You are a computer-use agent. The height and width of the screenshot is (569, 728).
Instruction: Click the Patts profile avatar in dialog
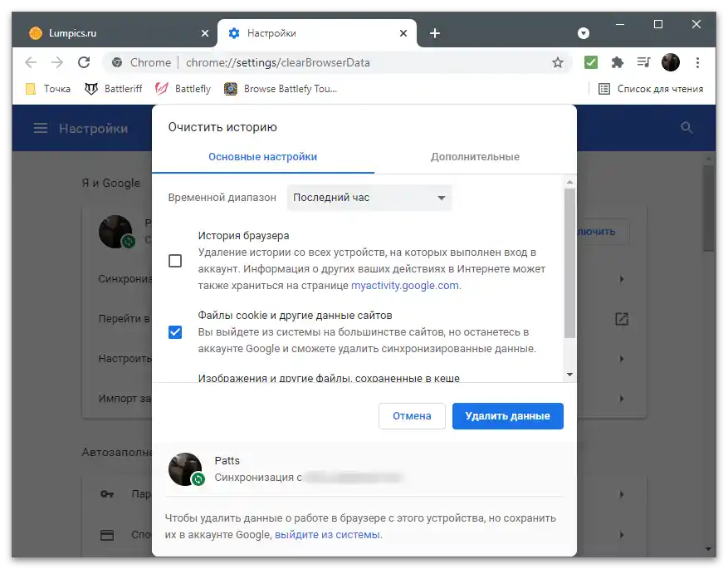(x=186, y=469)
